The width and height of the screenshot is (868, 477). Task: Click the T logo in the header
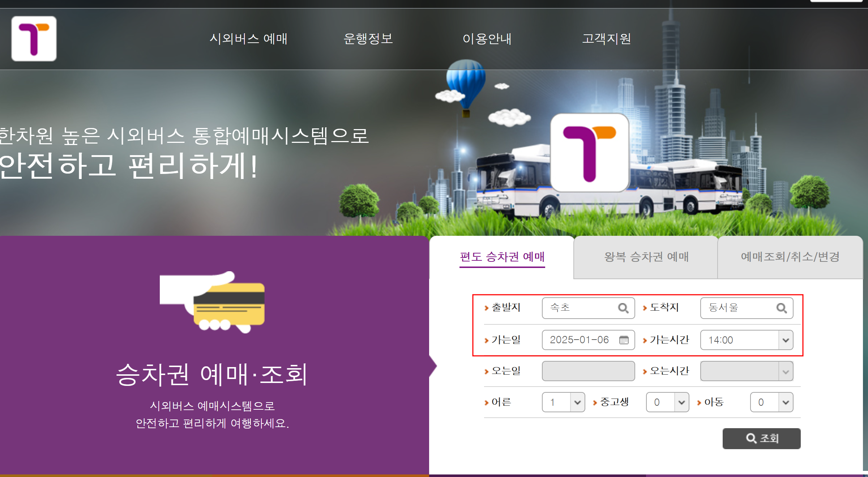(34, 38)
